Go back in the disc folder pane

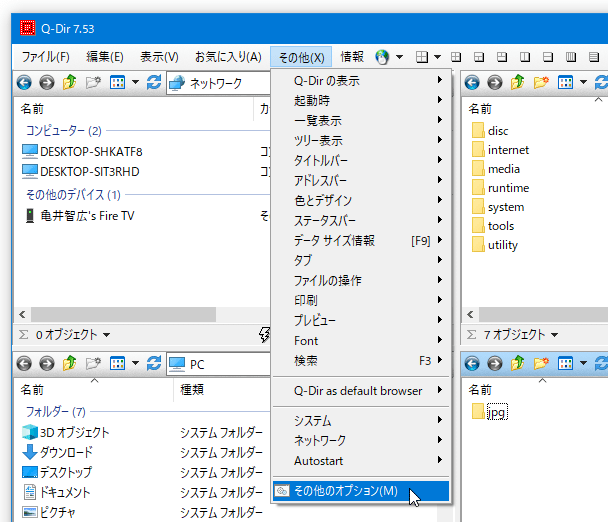[x=472, y=83]
